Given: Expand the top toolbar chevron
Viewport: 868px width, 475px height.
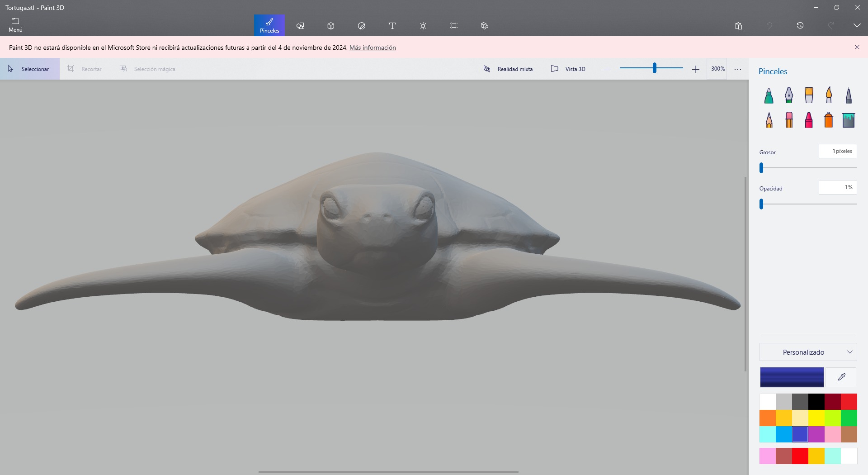Looking at the screenshot, I should (x=857, y=26).
